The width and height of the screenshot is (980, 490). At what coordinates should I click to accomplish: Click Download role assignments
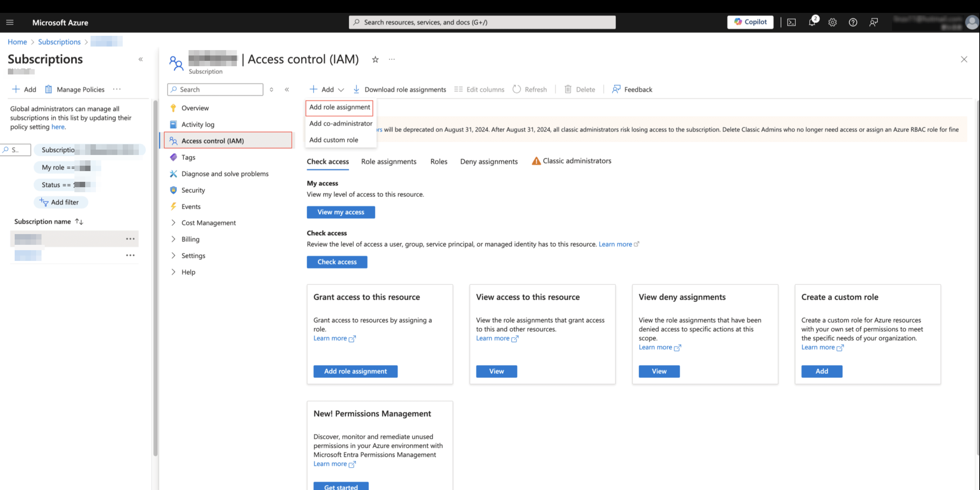point(399,89)
